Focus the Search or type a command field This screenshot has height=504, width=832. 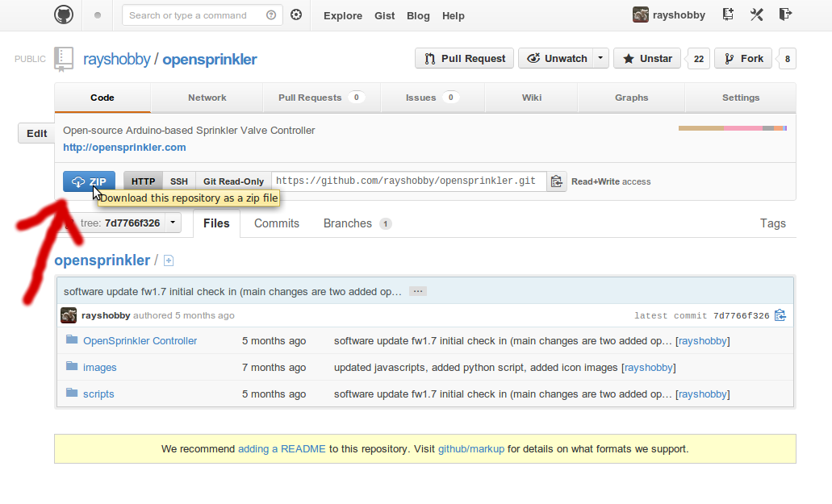click(x=203, y=15)
